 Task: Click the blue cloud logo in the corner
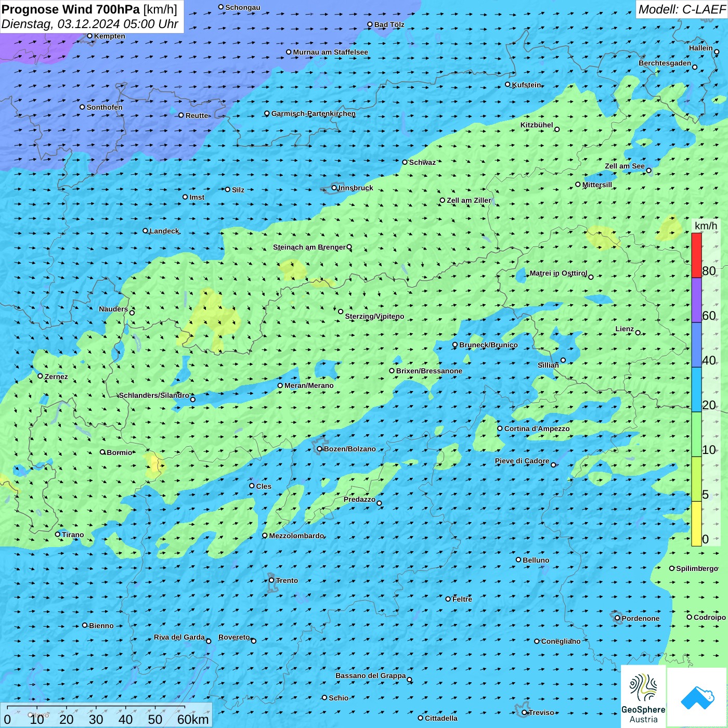[697, 697]
